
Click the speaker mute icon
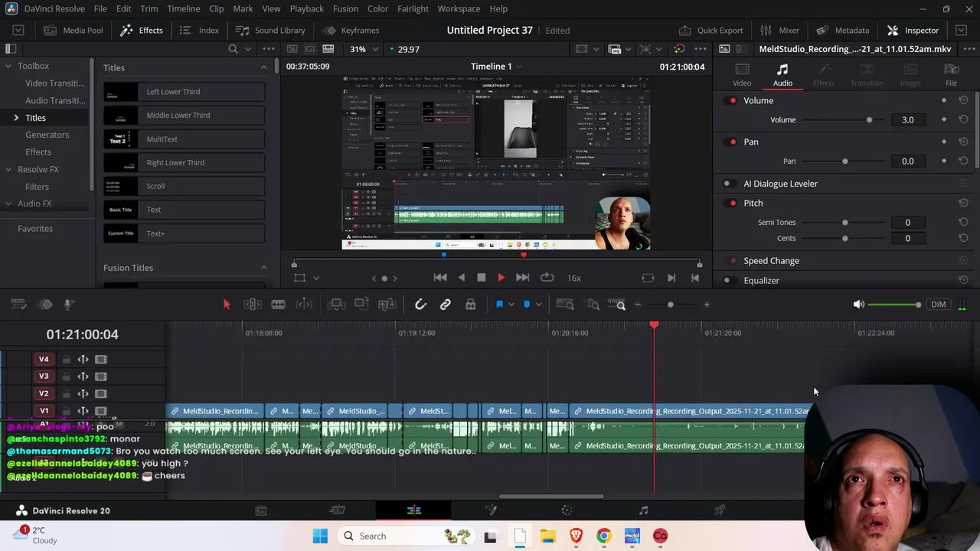pyautogui.click(x=859, y=305)
